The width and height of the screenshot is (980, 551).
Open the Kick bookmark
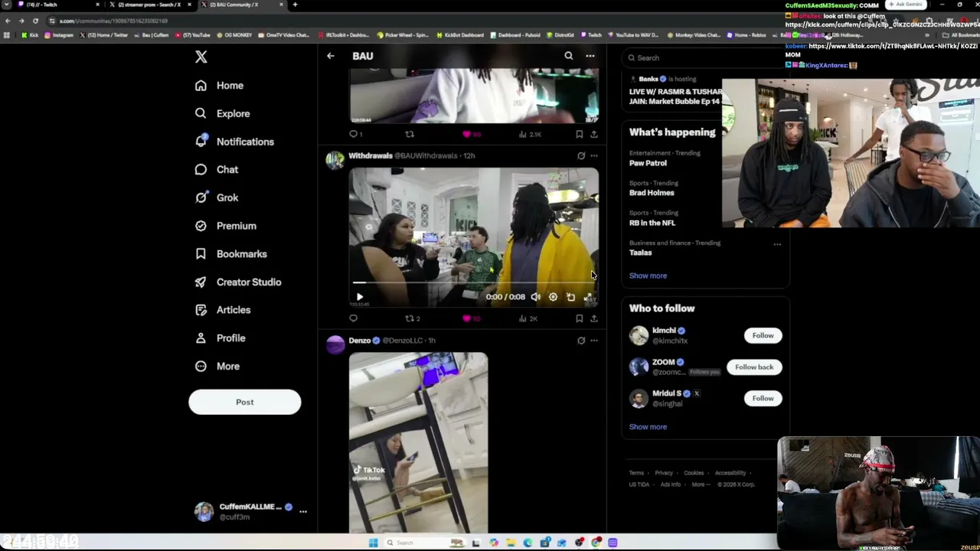[30, 35]
